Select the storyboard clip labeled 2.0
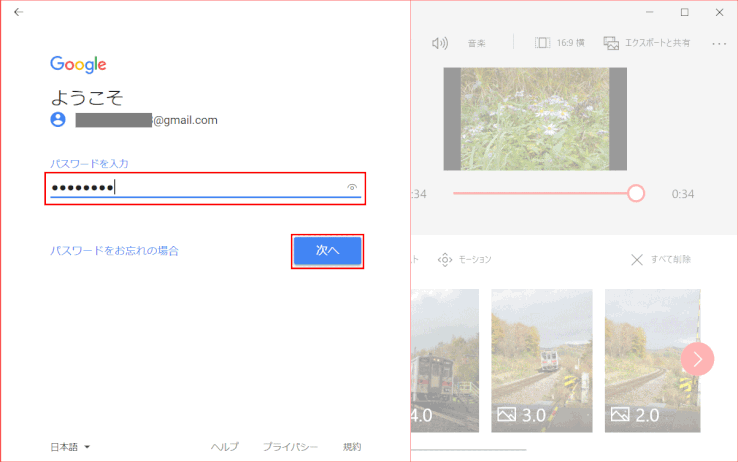 (x=652, y=361)
